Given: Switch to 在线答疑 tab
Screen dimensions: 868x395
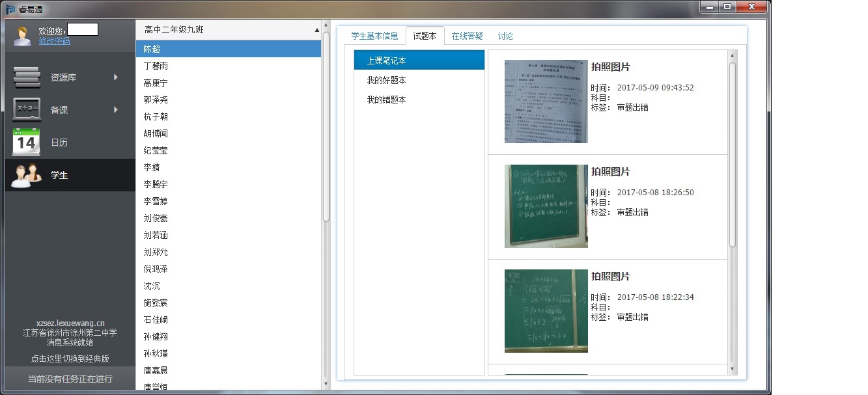Looking at the screenshot, I should (x=468, y=36).
